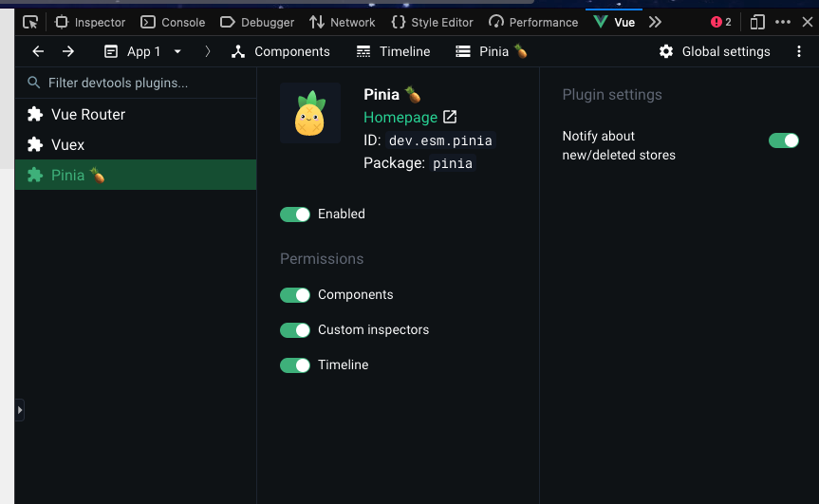The image size is (819, 504).
Task: Expand the overflow tools chevron
Action: (x=655, y=22)
